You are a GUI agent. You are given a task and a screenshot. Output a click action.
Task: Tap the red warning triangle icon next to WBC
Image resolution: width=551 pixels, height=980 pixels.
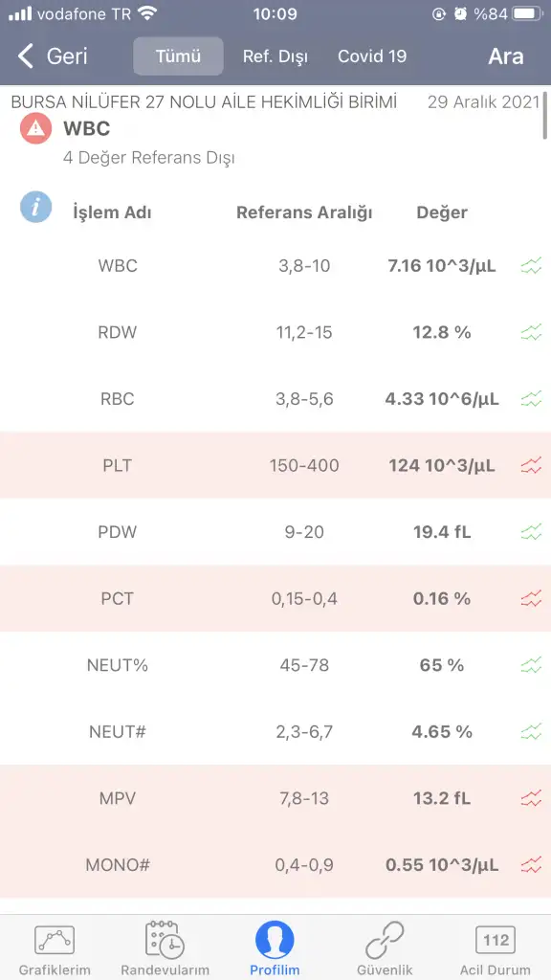click(x=35, y=129)
